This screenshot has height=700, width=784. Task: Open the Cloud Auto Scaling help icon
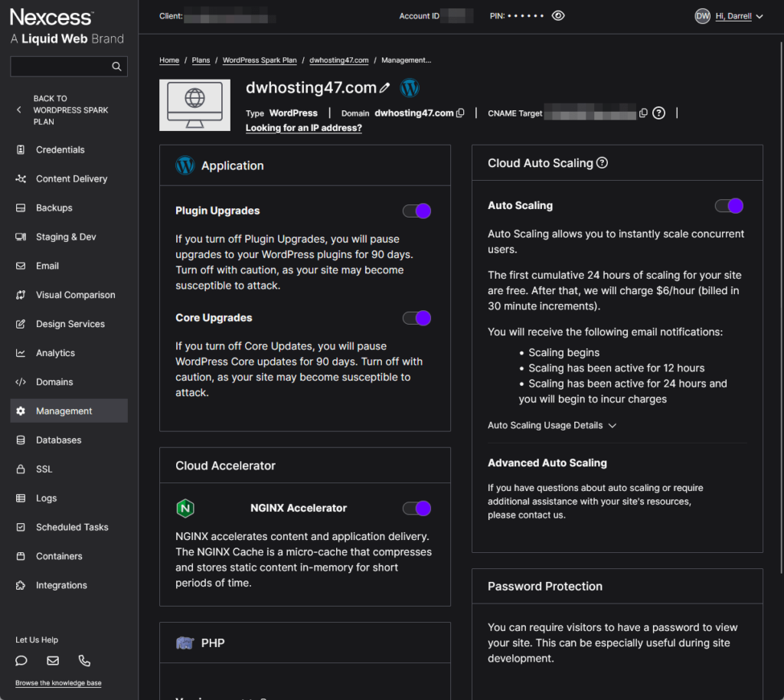(603, 163)
